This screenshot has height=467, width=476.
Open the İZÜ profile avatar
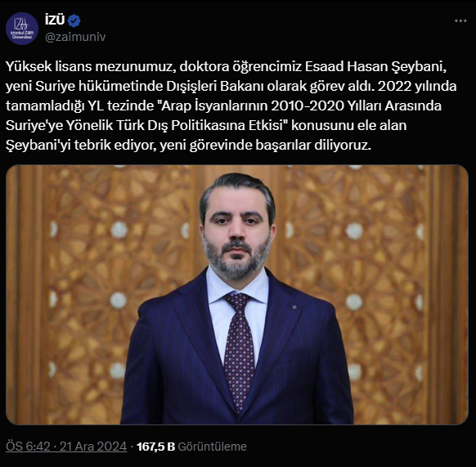(x=22, y=29)
